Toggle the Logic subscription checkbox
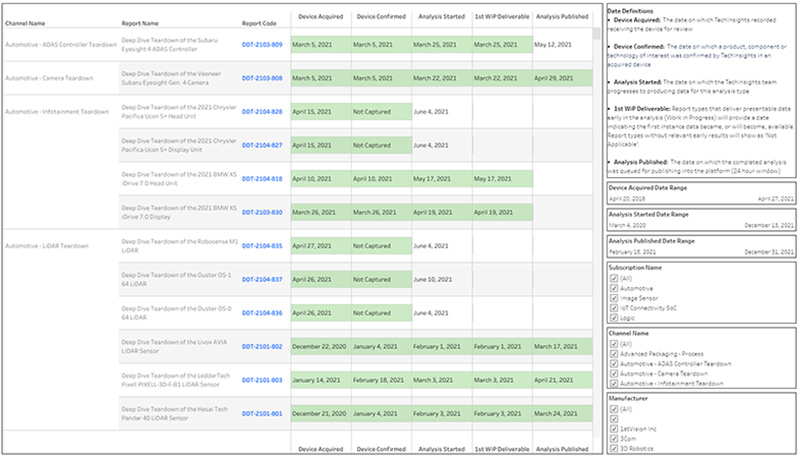 [x=614, y=318]
